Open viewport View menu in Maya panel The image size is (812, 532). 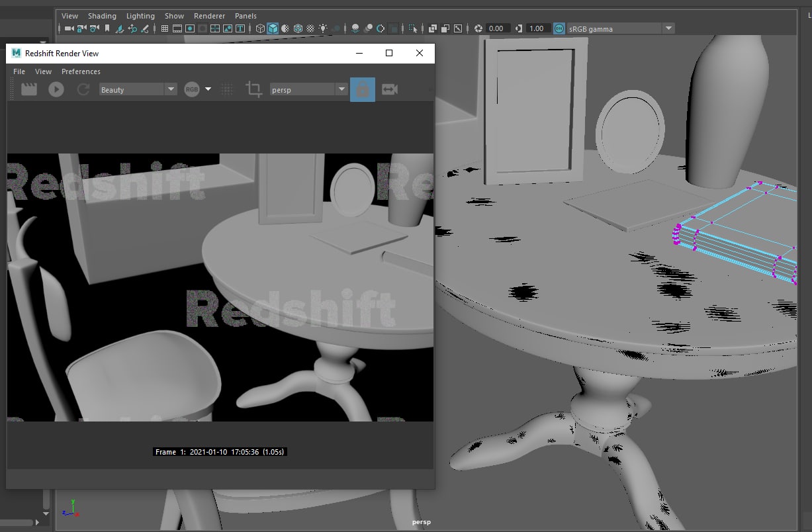[x=69, y=16]
